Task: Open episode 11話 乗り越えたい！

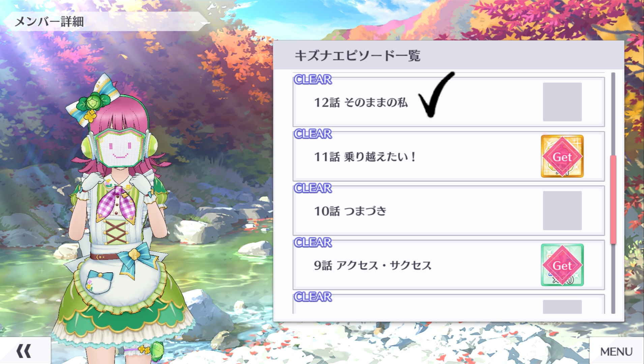Action: pos(448,156)
